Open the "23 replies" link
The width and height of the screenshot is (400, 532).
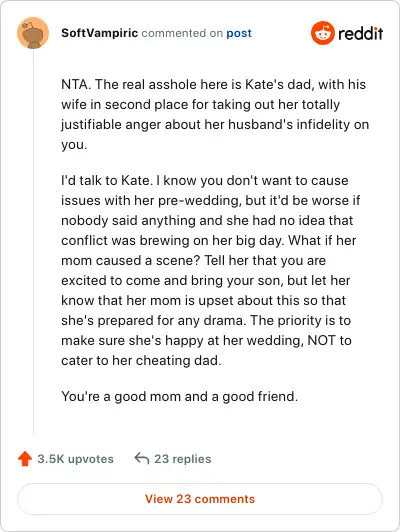183,459
